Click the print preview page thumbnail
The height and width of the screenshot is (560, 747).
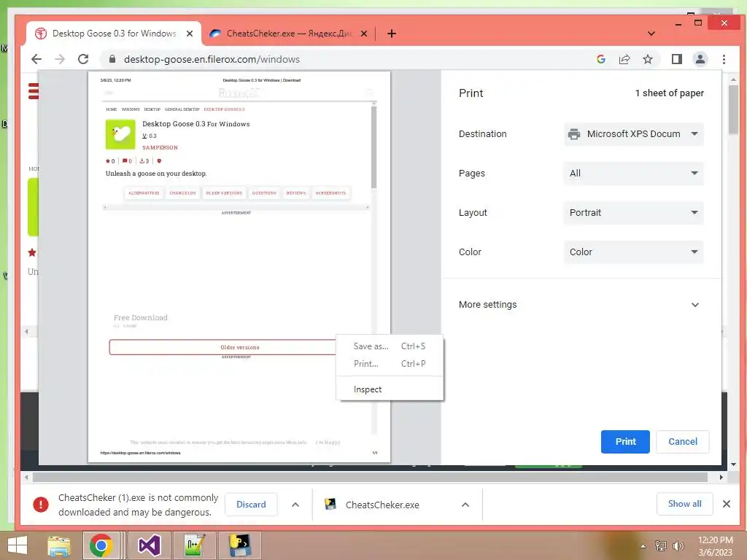click(x=239, y=267)
